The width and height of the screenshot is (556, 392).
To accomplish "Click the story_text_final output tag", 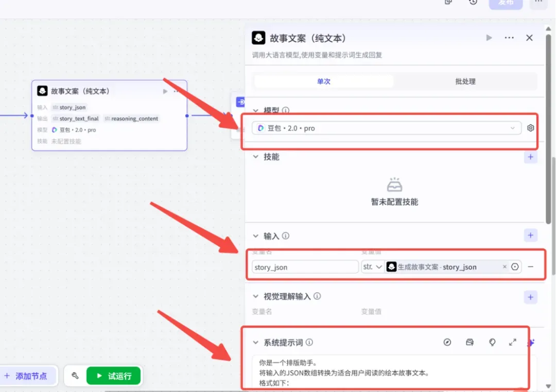I will click(x=76, y=118).
